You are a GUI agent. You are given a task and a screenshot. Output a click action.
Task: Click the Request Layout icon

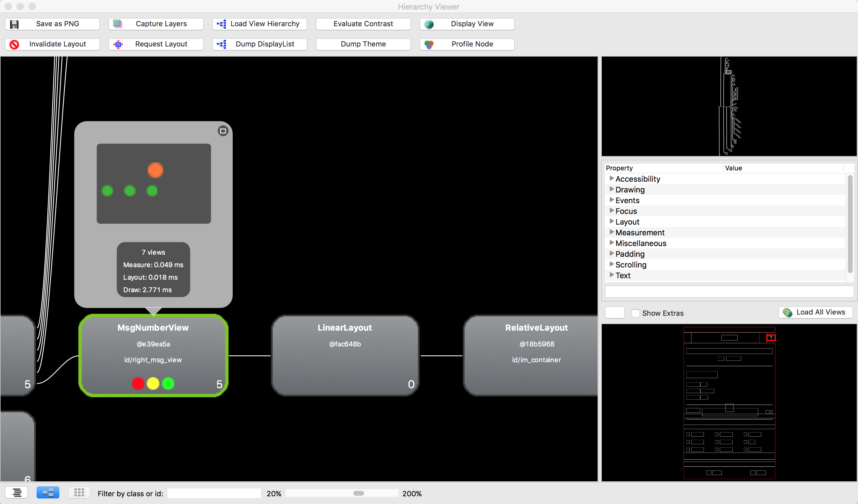118,44
